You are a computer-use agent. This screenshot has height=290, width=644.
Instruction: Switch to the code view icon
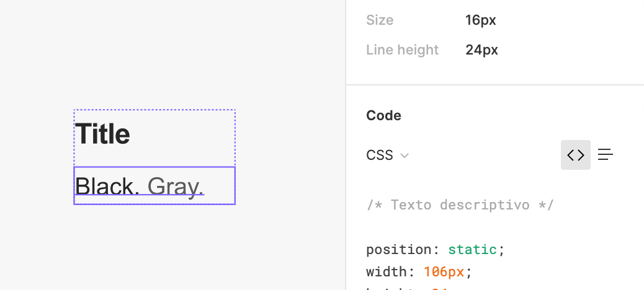pos(575,155)
